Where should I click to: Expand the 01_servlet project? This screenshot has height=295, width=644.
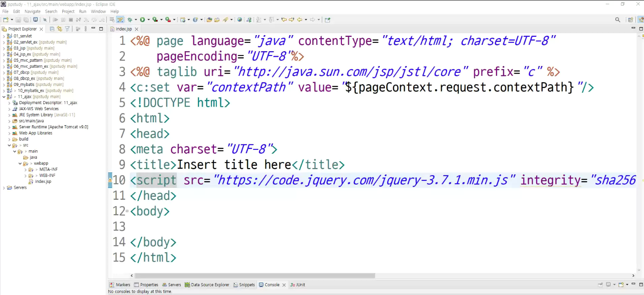[x=4, y=36]
